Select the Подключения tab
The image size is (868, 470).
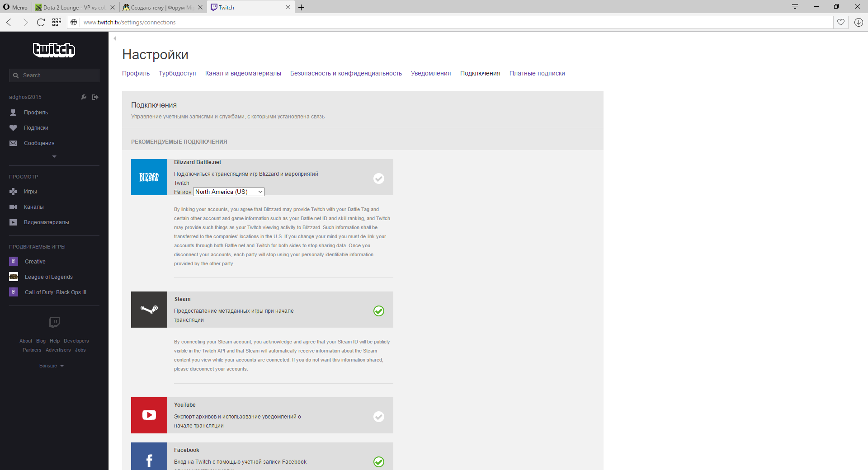tap(480, 73)
